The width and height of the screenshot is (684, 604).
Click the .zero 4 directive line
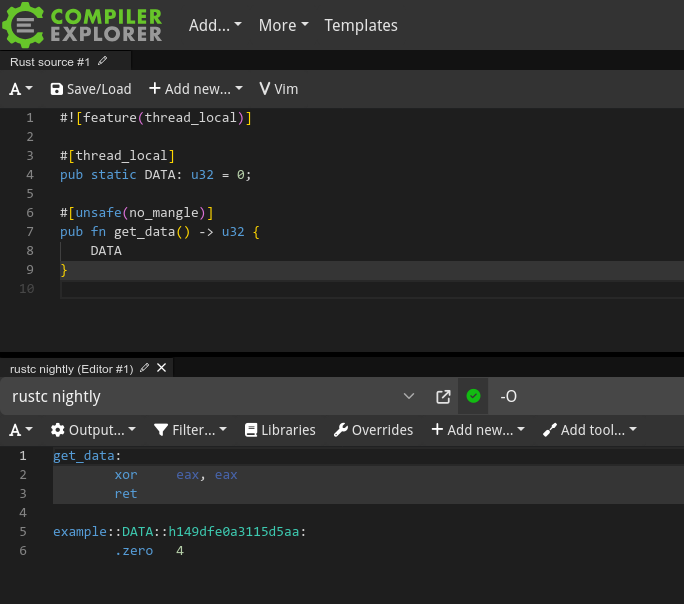(x=149, y=551)
